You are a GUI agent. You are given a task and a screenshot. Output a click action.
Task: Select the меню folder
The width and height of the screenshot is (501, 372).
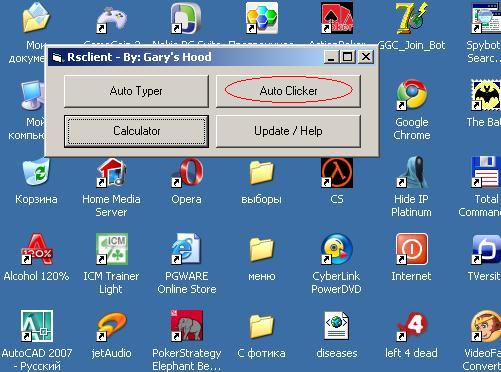tap(262, 249)
